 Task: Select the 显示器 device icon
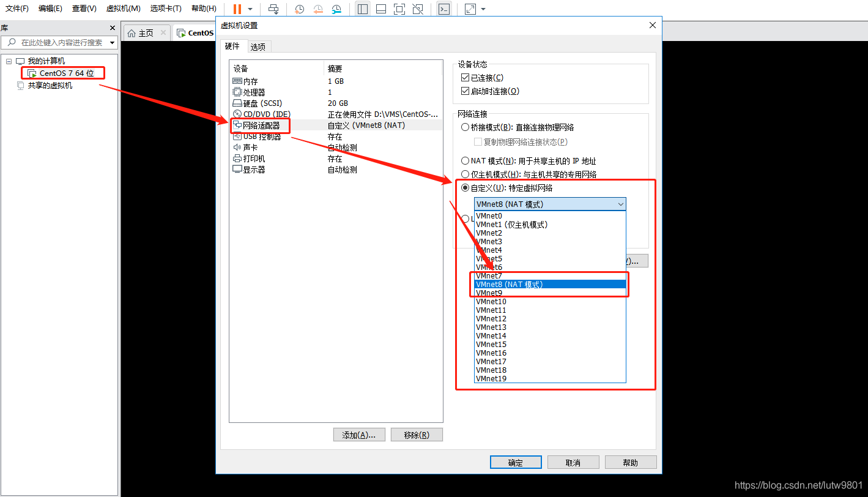tap(237, 170)
